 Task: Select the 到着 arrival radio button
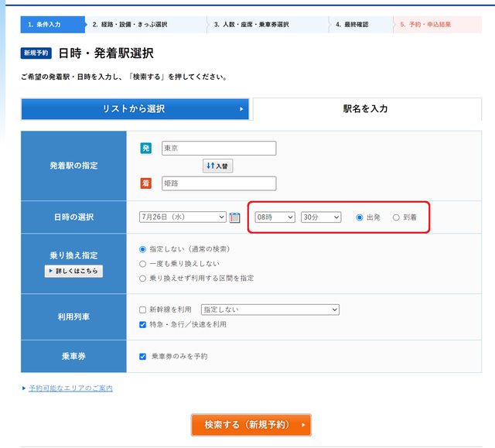[x=397, y=217]
